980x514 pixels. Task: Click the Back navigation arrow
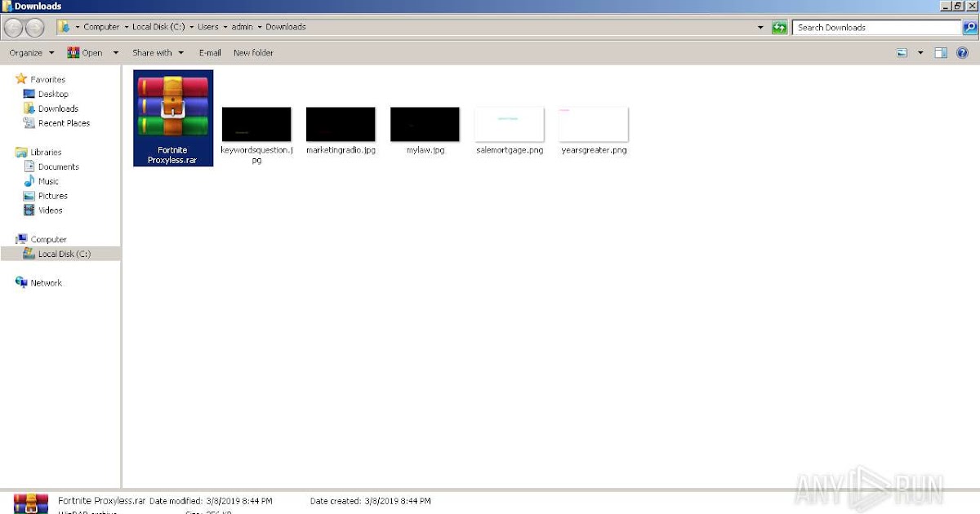pos(13,27)
